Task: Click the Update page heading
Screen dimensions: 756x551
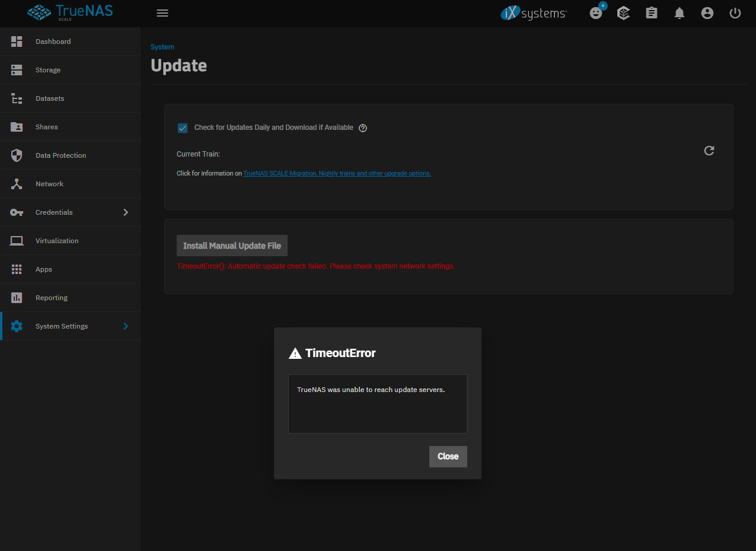Action: click(x=178, y=65)
